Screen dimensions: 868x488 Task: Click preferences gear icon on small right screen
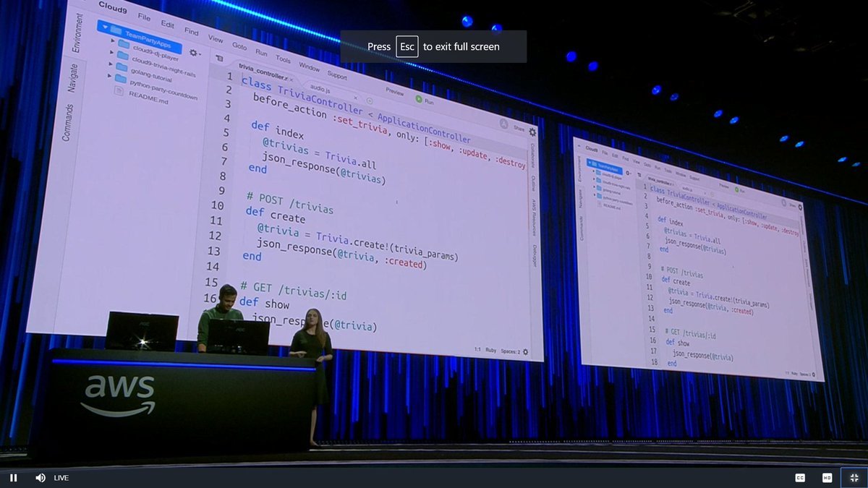(800, 206)
